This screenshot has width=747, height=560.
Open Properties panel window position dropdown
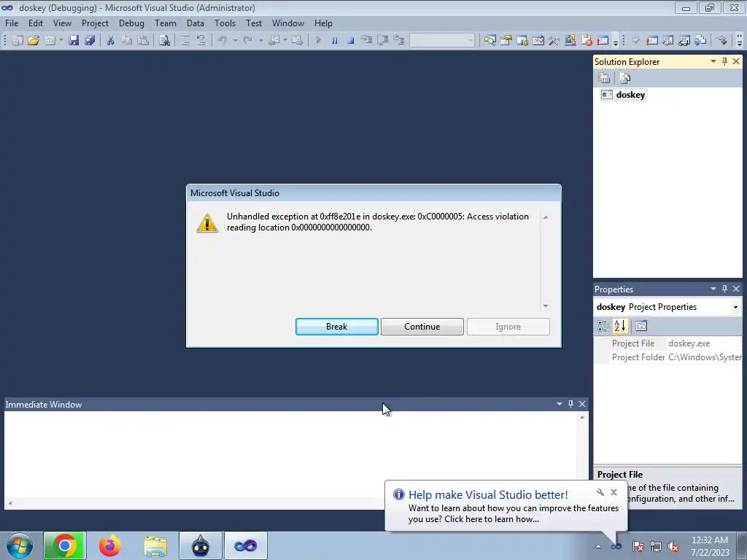point(713,289)
